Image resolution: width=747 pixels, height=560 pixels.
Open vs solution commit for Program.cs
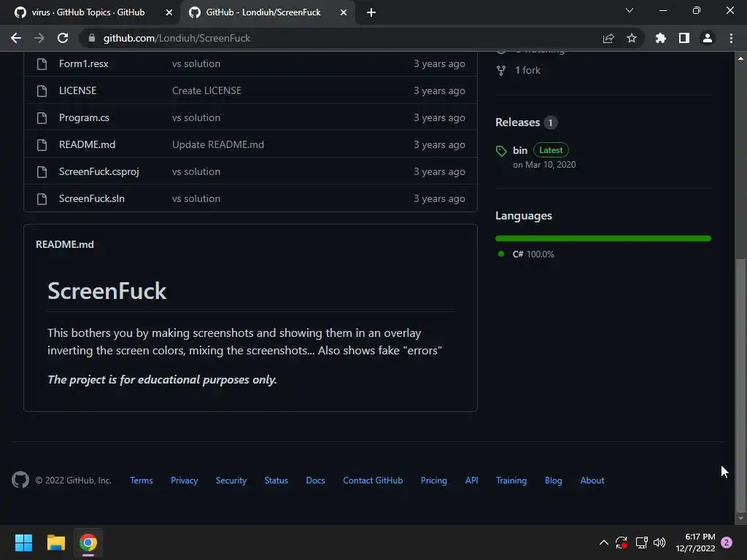pyautogui.click(x=196, y=117)
